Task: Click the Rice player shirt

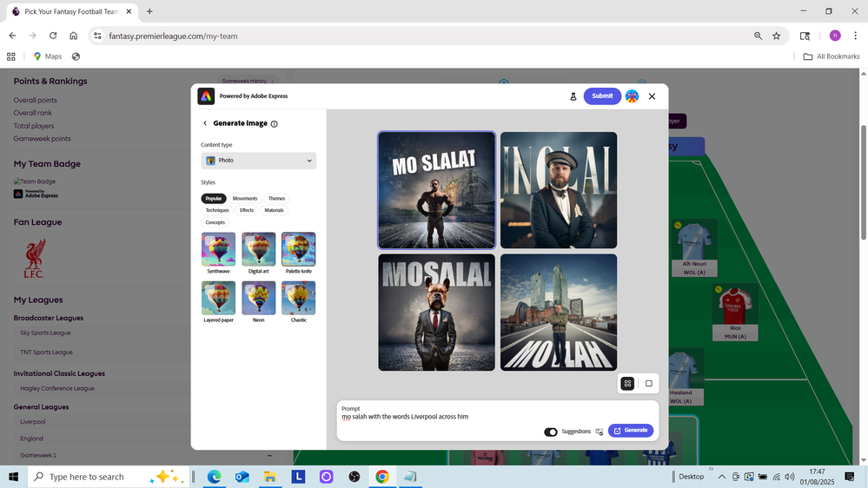Action: pos(735,305)
